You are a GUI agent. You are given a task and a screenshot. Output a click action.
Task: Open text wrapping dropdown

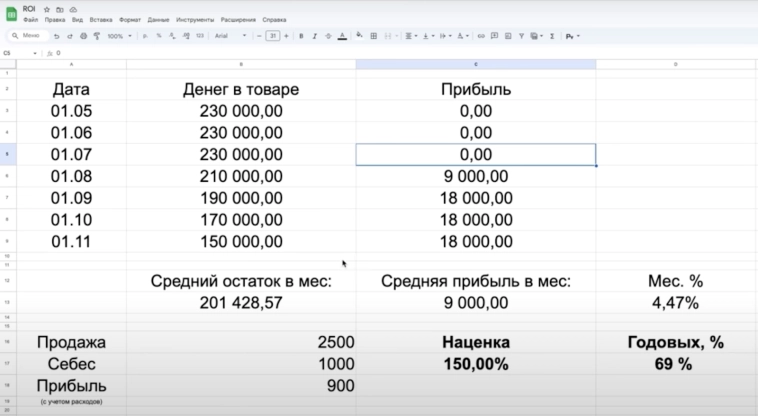tap(445, 36)
